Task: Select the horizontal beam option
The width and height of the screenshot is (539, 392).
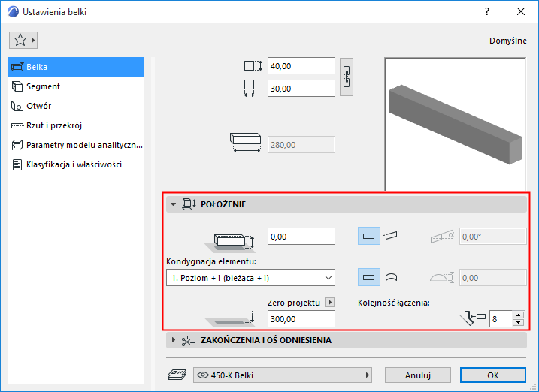Action: click(x=369, y=236)
